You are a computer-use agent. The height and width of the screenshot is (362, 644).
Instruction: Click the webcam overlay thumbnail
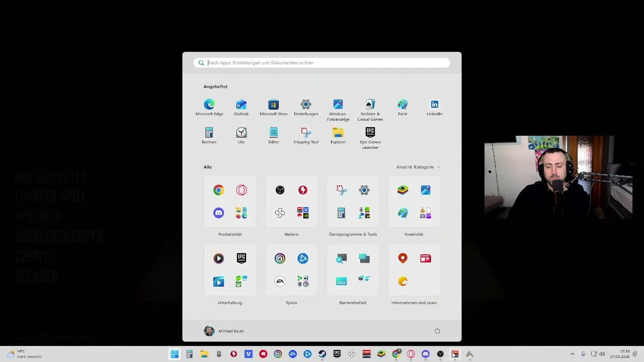click(x=558, y=177)
